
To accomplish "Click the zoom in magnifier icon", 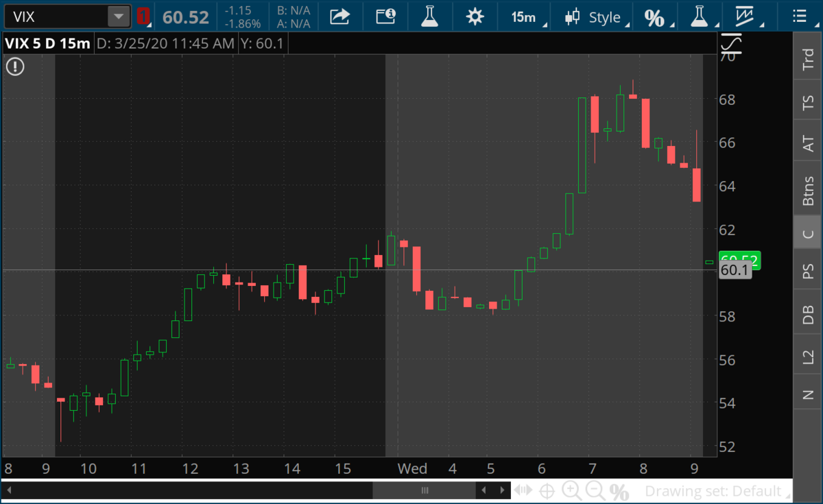I will click(x=571, y=490).
